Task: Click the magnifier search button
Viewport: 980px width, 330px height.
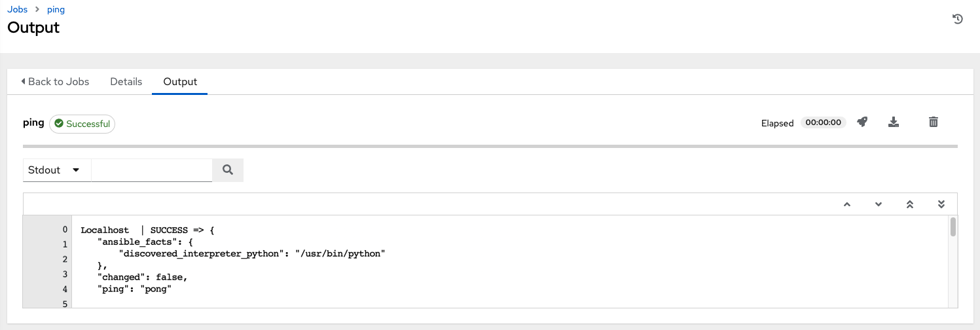Action: click(x=228, y=170)
